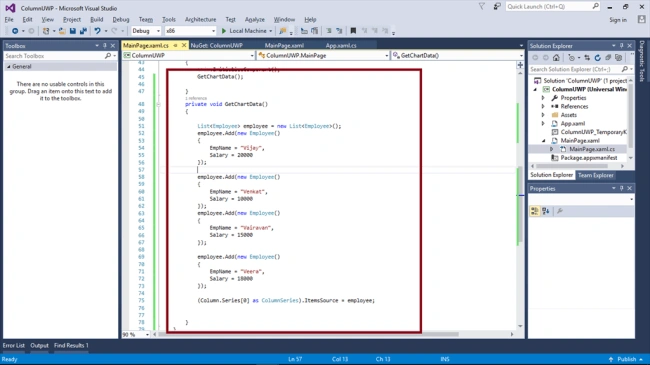650x365 pixels.
Task: Click the Sign in link
Action: tap(618, 19)
